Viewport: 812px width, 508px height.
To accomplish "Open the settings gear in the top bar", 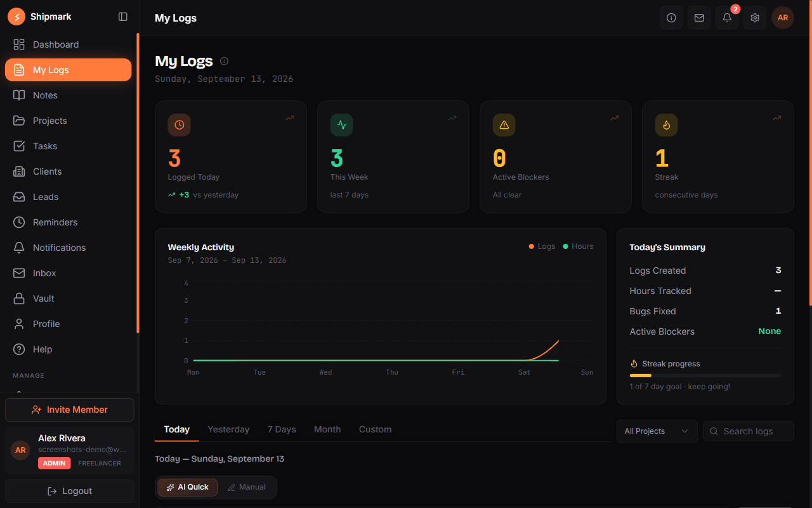I will (x=755, y=18).
